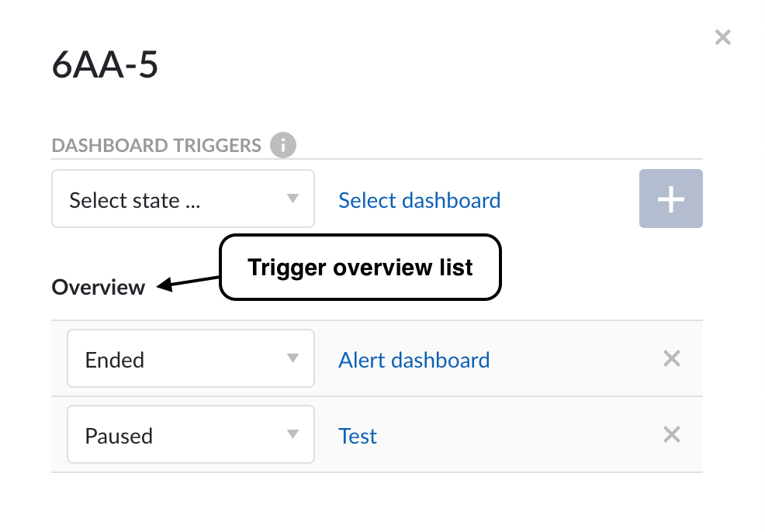Image resolution: width=765 pixels, height=532 pixels.
Task: Click the dropdown arrow beside Ended
Action: coord(294,358)
